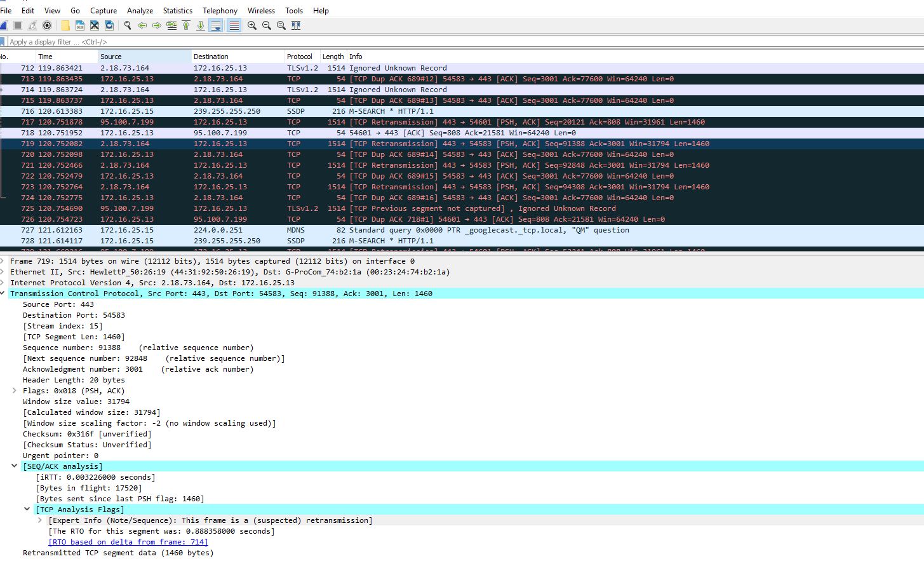The image size is (924, 568).
Task: Expand the Flags: 0x018 (PSH, ACK) field
Action: tap(15, 391)
